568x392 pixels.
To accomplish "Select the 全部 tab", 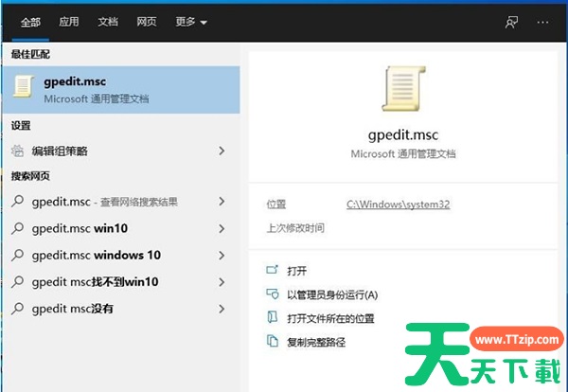I will pos(31,21).
